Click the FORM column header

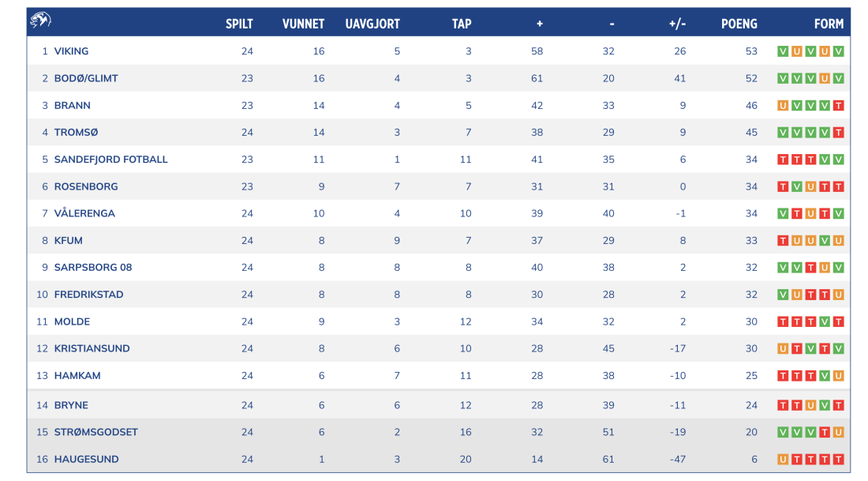point(829,23)
